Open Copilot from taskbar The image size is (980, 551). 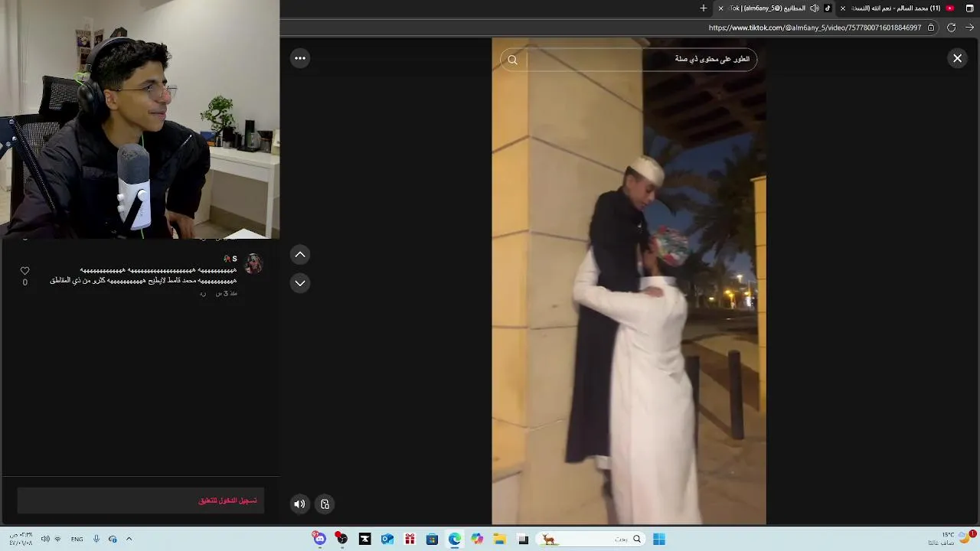[477, 539]
